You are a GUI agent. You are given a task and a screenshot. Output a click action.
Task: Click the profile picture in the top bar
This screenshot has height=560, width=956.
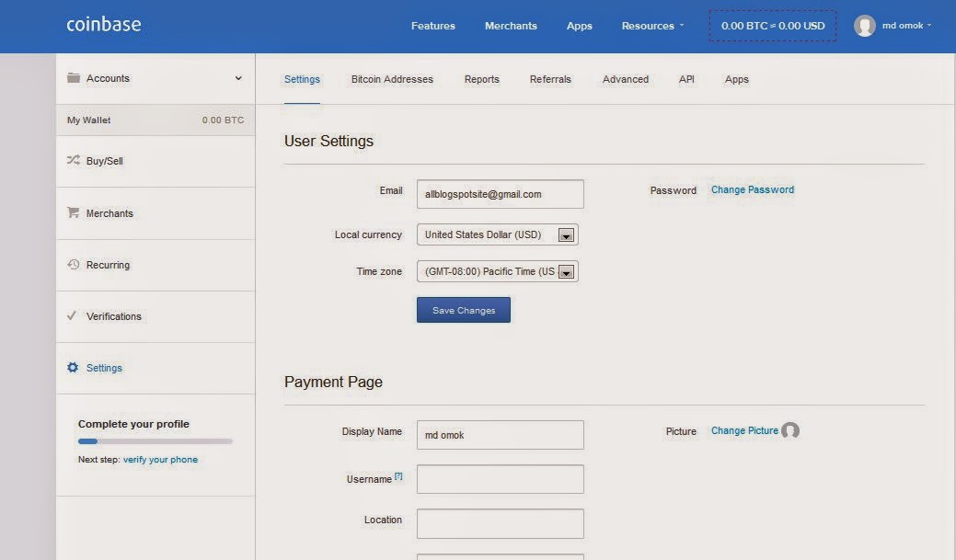[865, 25]
